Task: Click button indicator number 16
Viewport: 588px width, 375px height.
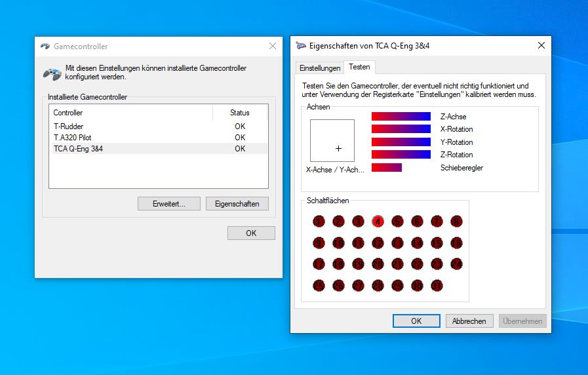Action: (x=456, y=243)
